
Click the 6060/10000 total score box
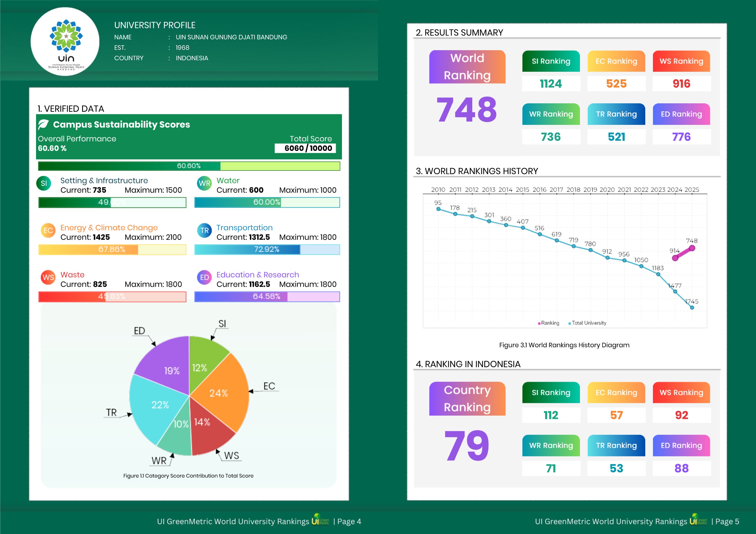pos(305,148)
